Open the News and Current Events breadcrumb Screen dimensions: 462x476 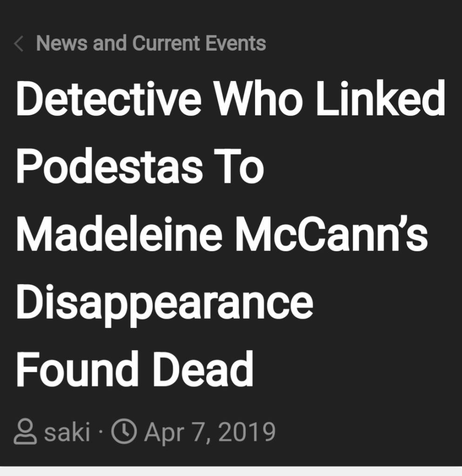151,44
